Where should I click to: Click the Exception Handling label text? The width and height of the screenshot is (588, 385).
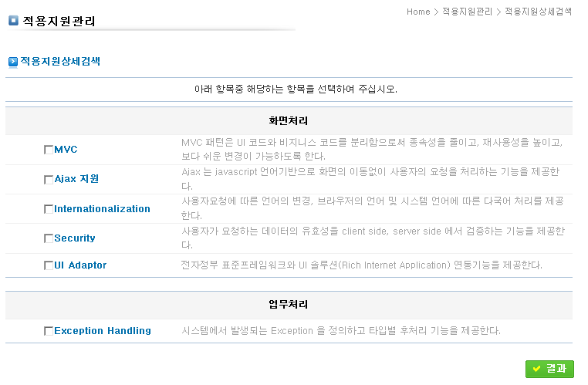tap(102, 331)
